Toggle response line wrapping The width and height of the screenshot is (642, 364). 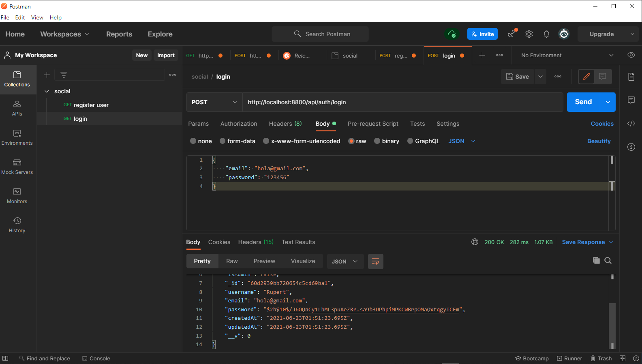[x=376, y=261]
